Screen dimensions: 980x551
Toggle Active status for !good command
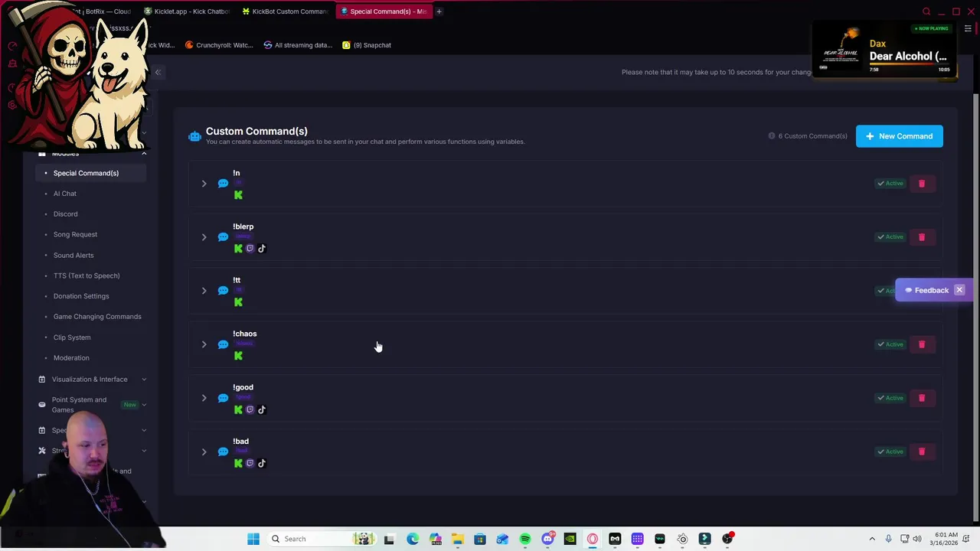(x=890, y=398)
